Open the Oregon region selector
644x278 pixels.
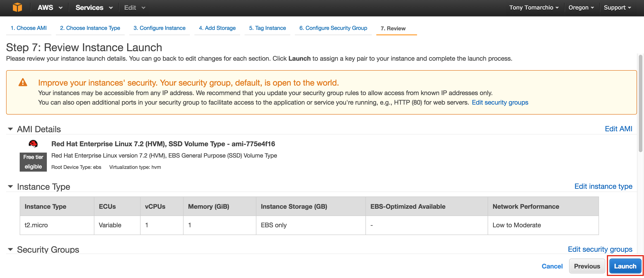581,7
